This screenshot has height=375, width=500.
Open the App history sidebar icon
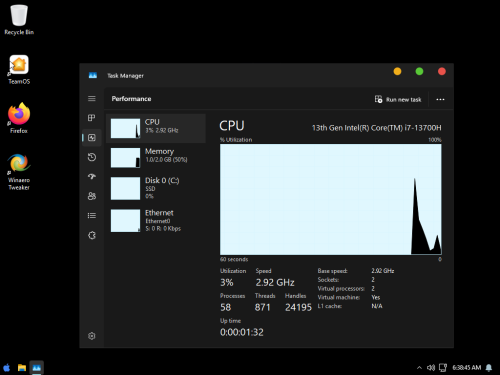[92, 157]
